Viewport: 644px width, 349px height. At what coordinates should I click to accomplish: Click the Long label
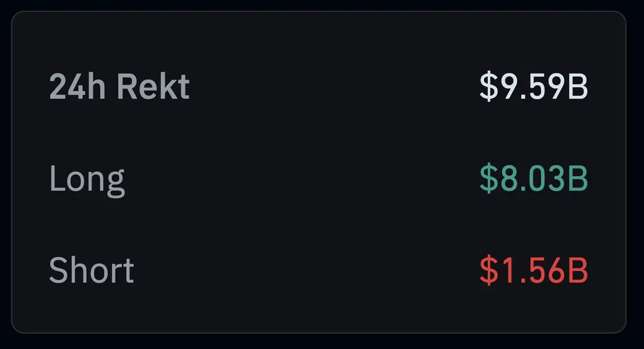click(87, 179)
